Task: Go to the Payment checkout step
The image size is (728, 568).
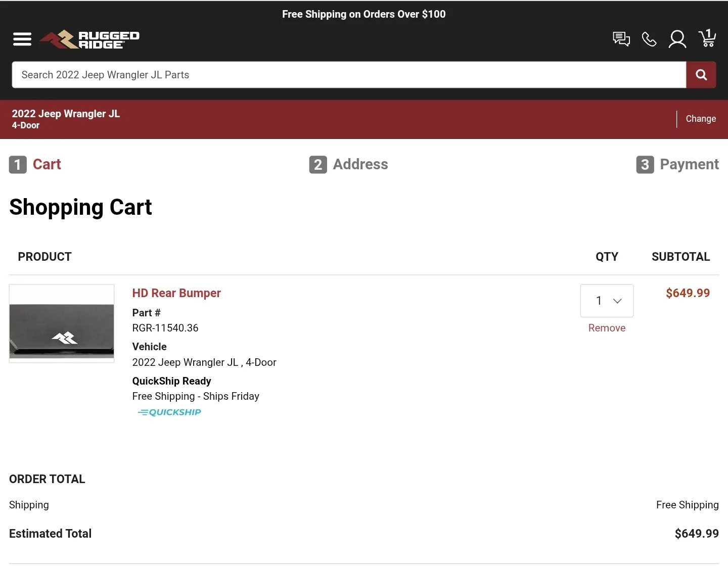Action: click(x=677, y=165)
